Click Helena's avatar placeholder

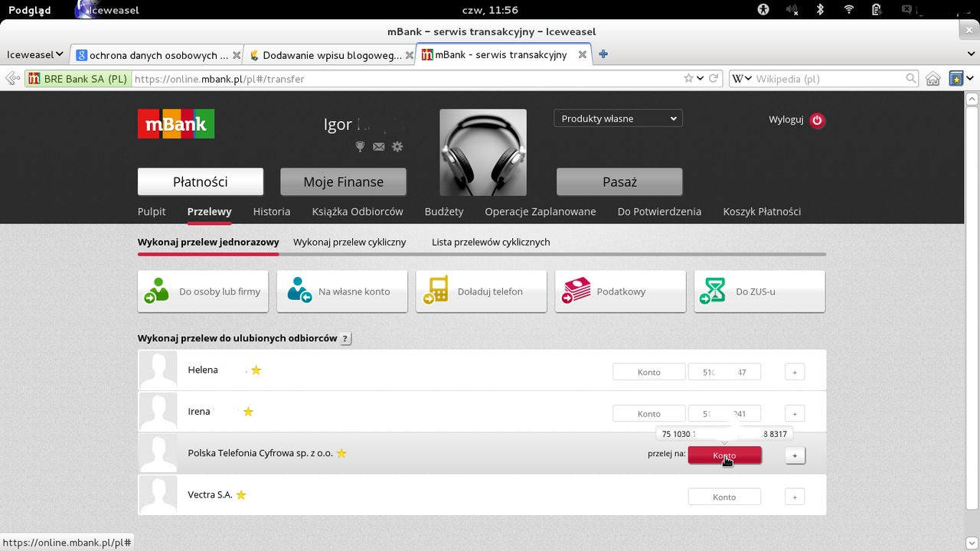point(158,370)
